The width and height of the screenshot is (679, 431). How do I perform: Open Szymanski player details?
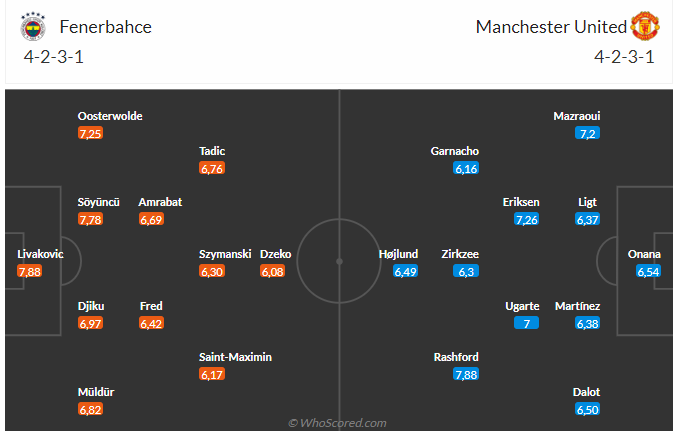(x=225, y=254)
